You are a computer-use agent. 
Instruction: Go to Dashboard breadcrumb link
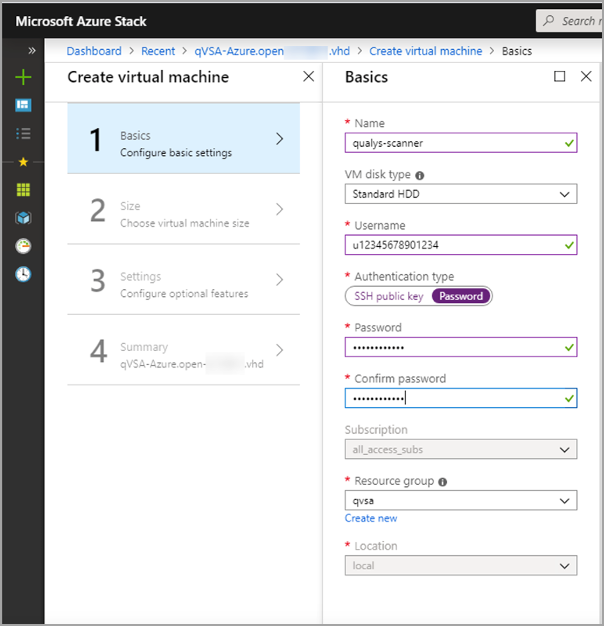(x=94, y=51)
